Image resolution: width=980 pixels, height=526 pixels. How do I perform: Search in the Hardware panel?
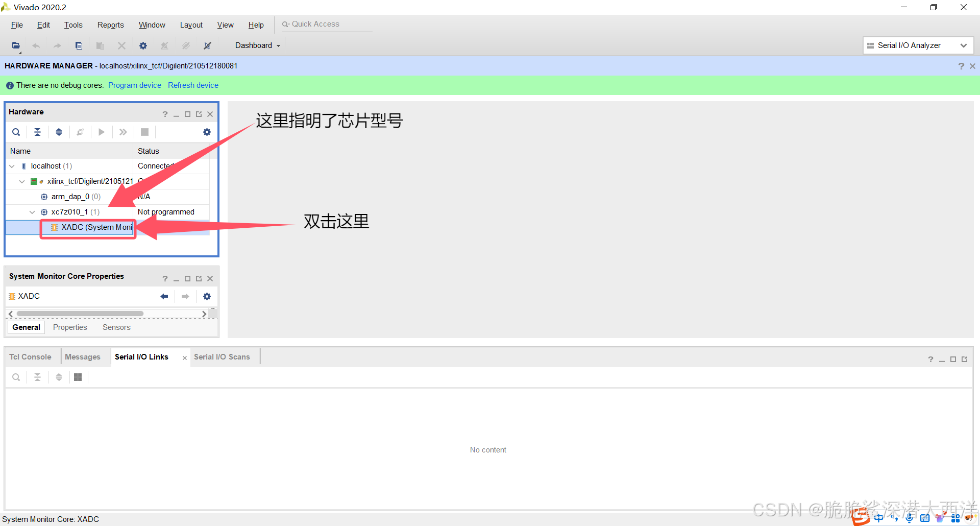tap(16, 132)
